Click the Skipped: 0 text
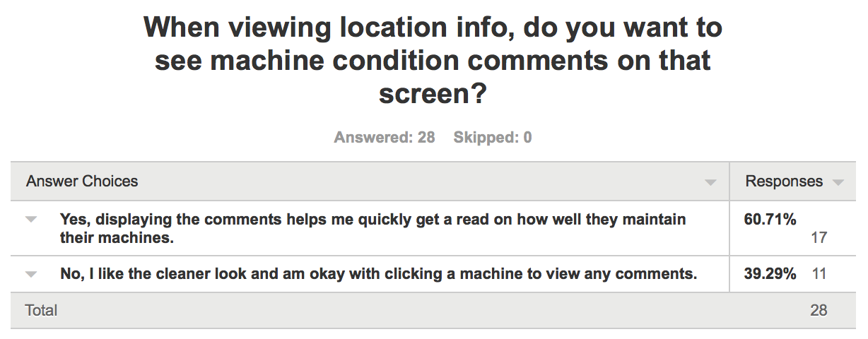Screen dimensions: 868x339 coord(493,138)
